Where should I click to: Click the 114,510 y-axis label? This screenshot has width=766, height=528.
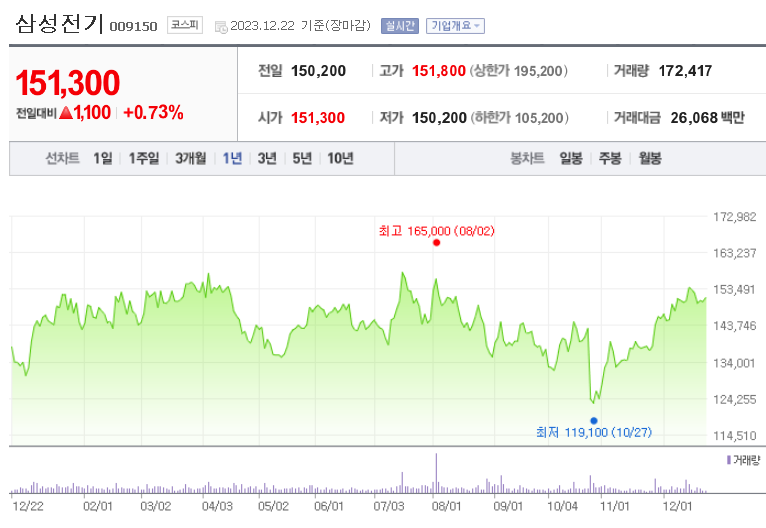(735, 435)
